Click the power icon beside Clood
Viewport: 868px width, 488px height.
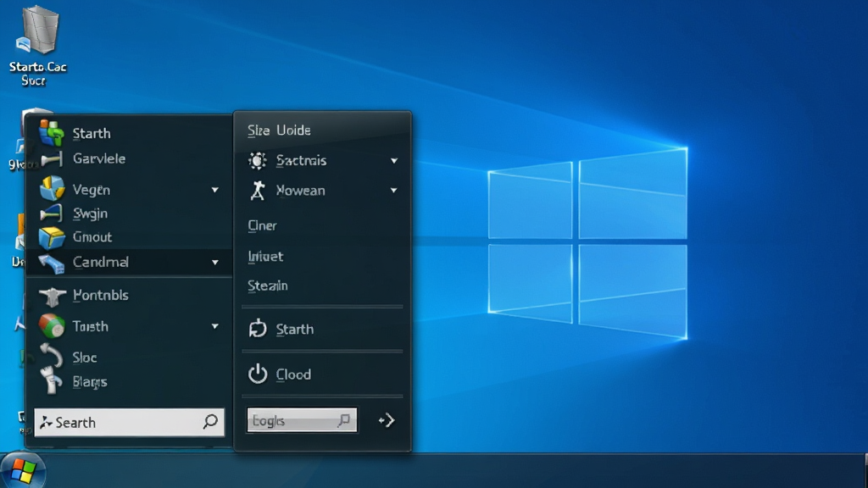[258, 374]
